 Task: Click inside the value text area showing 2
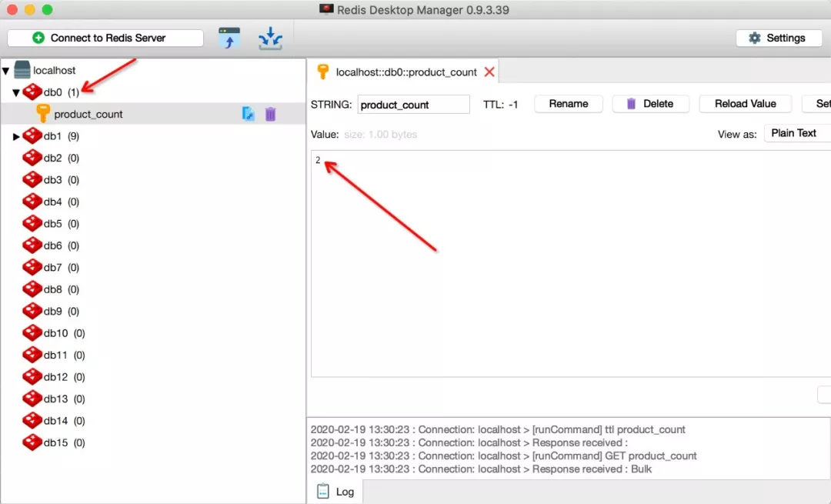point(571,263)
